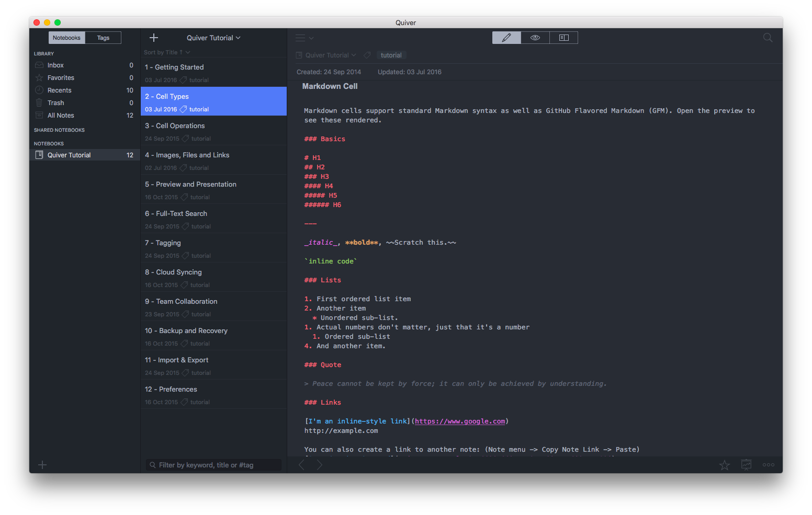Open note 3 - Cell Operations
Image resolution: width=812 pixels, height=515 pixels.
[x=213, y=131]
